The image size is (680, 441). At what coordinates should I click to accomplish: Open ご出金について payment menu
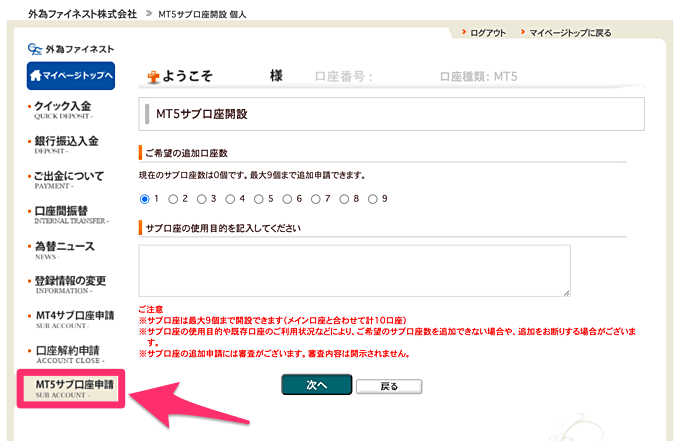pos(69,180)
